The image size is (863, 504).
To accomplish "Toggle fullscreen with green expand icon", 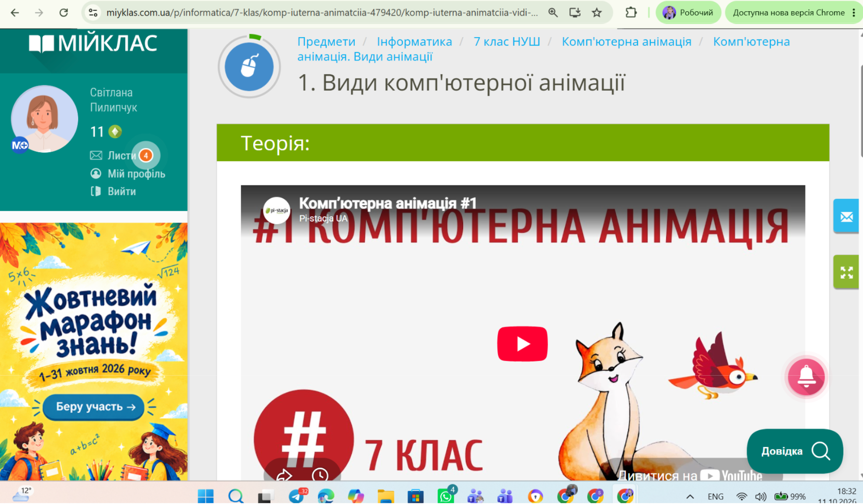I will pyautogui.click(x=846, y=272).
